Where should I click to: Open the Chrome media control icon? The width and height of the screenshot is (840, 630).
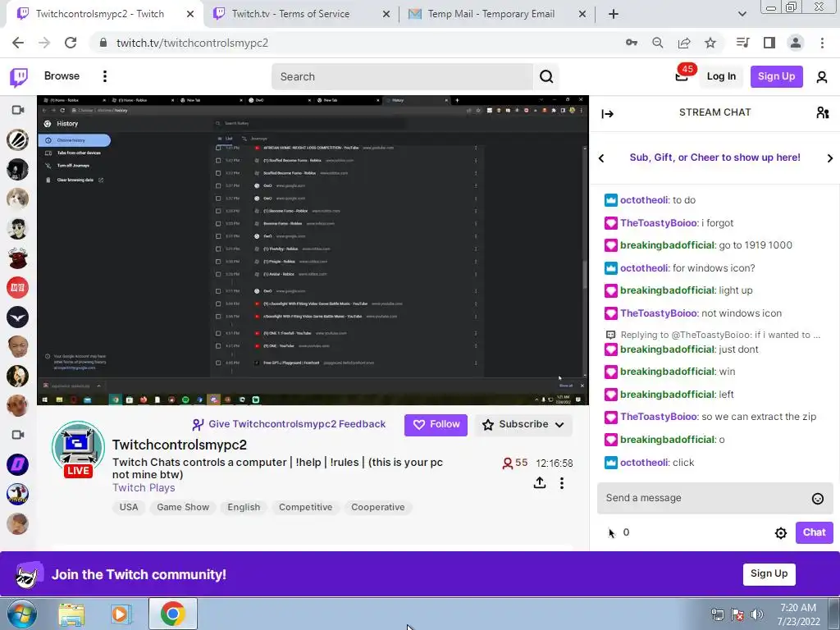point(743,43)
